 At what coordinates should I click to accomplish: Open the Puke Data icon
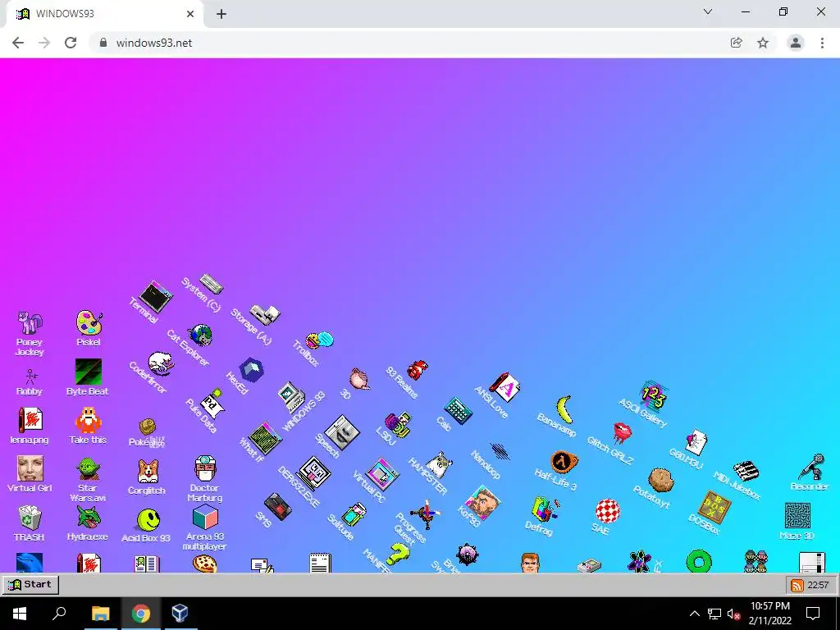[212, 404]
